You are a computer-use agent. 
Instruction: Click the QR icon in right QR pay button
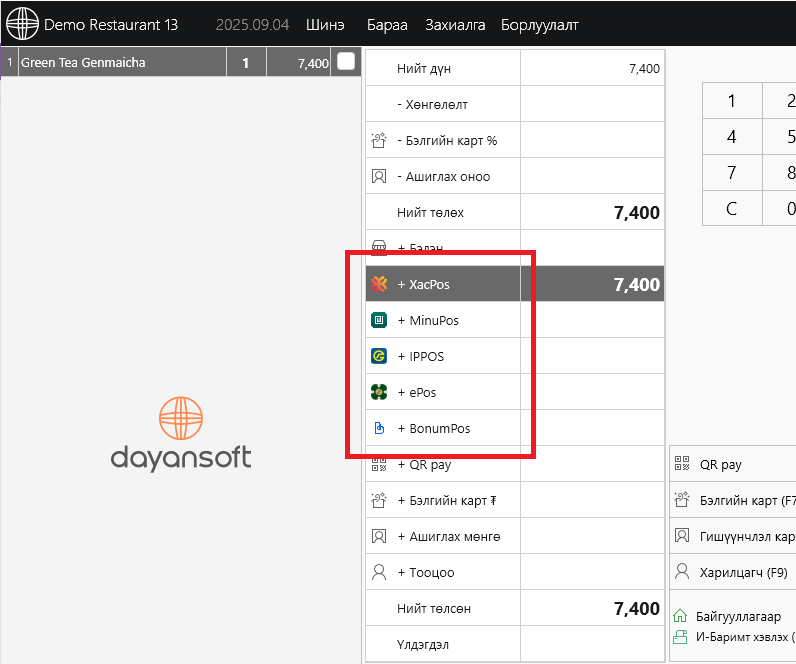tap(682, 463)
